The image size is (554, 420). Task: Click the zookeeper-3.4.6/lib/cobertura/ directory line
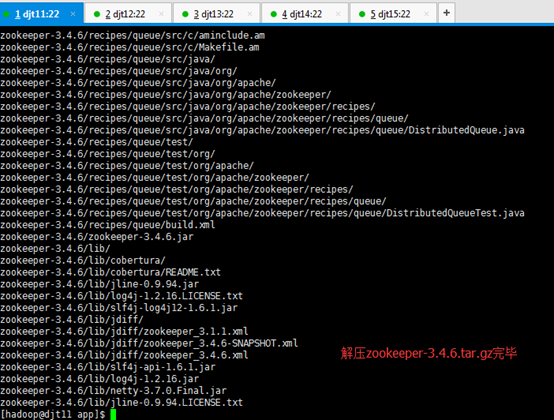pyautogui.click(x=83, y=260)
